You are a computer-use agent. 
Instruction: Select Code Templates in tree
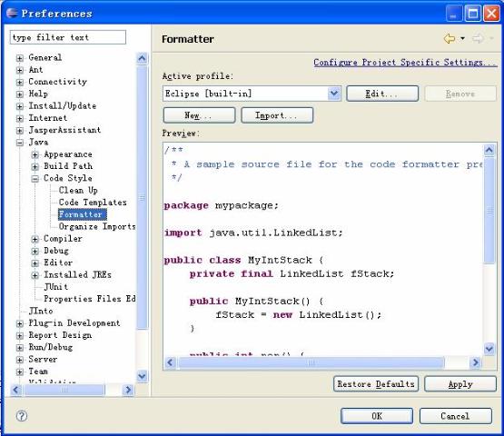(93, 203)
